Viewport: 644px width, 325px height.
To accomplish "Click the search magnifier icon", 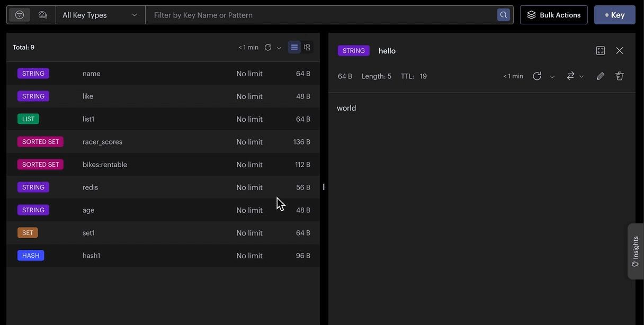I will (504, 15).
